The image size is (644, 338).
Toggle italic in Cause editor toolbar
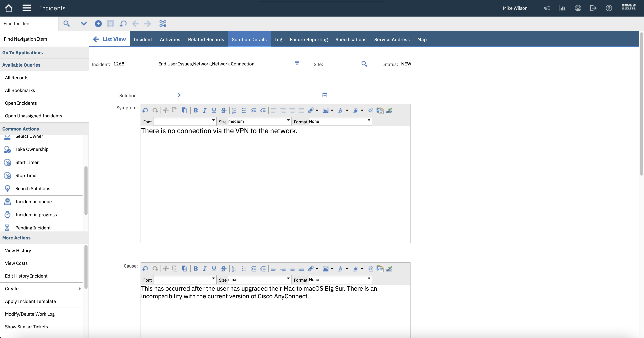coord(205,269)
